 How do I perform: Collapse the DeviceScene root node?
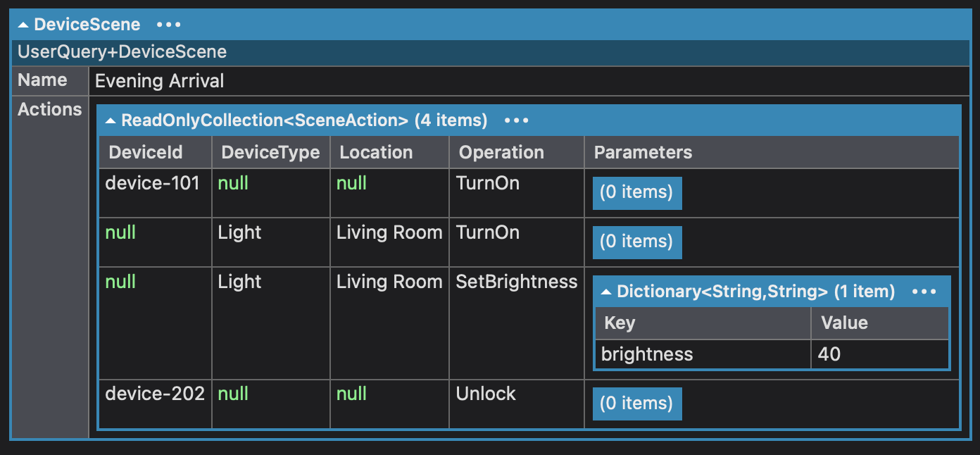click(x=24, y=25)
